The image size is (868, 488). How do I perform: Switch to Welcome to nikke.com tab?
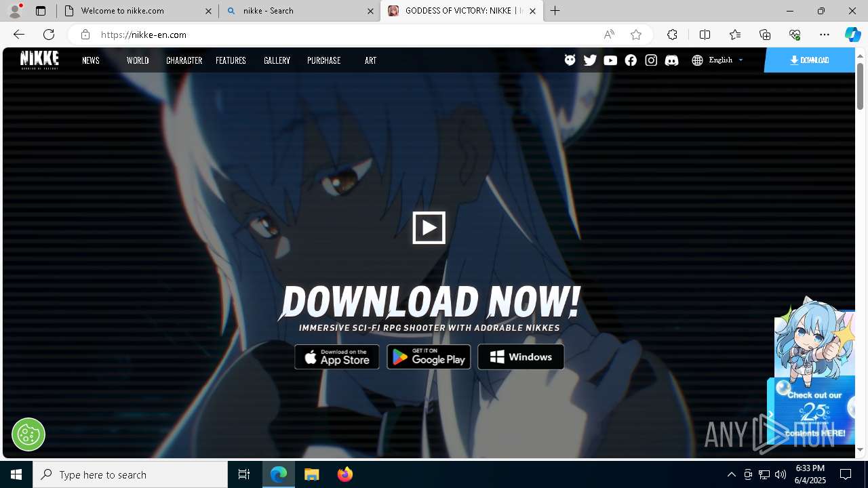click(x=137, y=11)
